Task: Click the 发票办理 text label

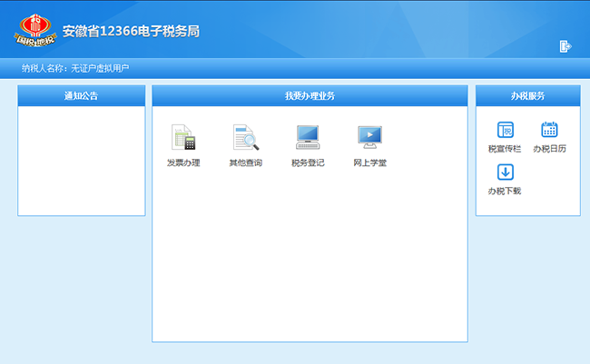Action: (x=183, y=163)
